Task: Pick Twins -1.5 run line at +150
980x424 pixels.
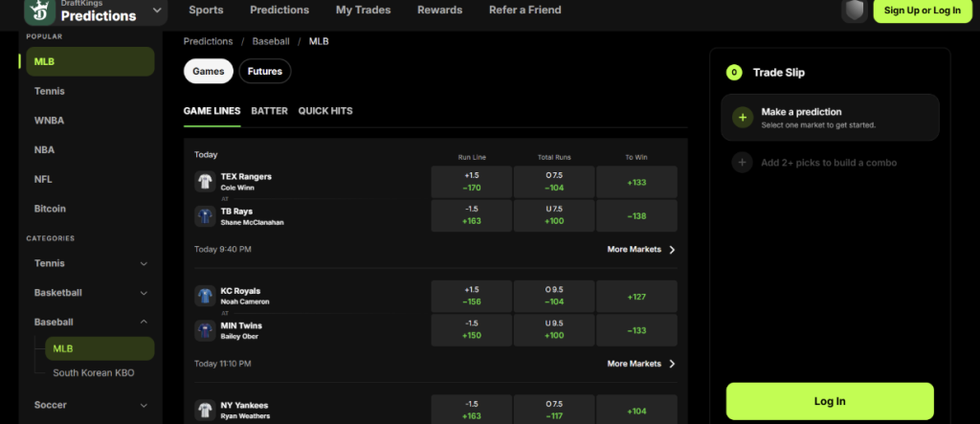Action: [x=471, y=330]
